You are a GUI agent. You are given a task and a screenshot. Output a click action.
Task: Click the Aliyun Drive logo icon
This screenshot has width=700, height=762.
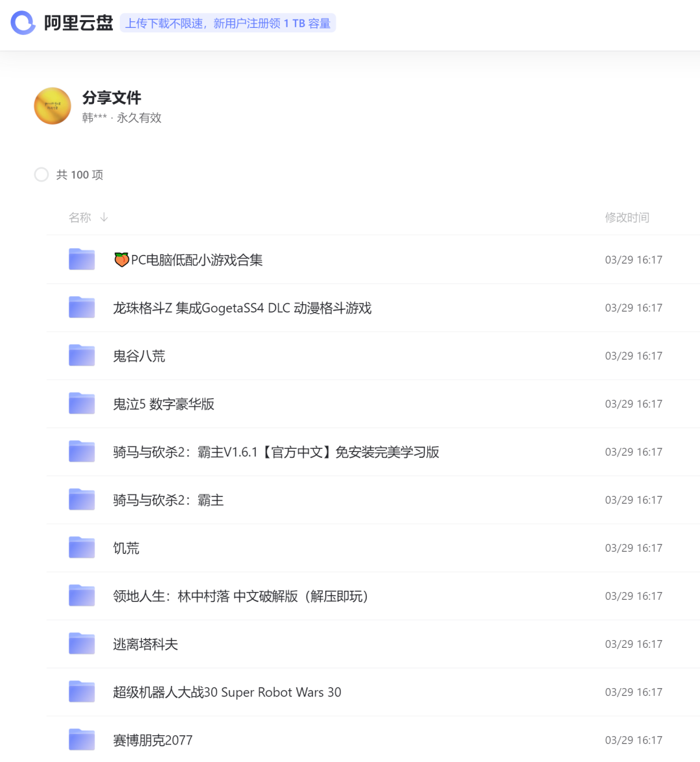(23, 23)
